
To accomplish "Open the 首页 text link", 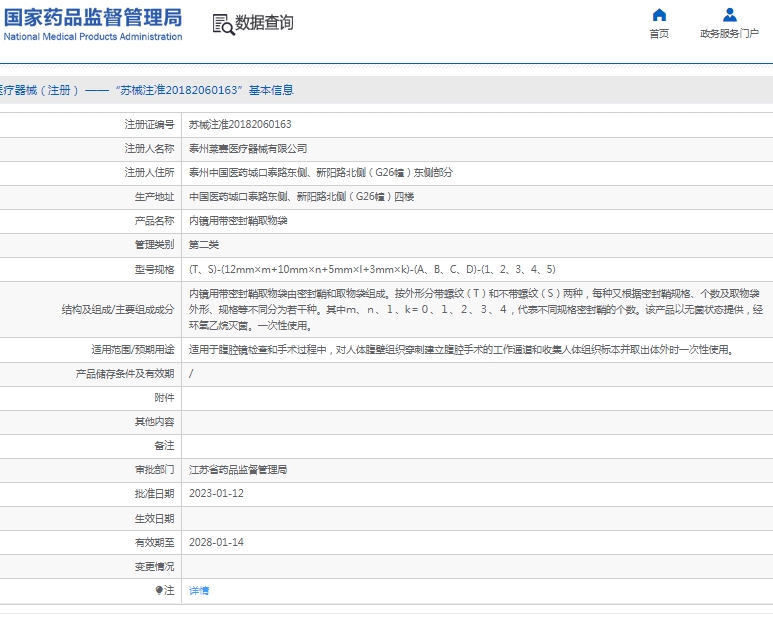I will coord(659,34).
